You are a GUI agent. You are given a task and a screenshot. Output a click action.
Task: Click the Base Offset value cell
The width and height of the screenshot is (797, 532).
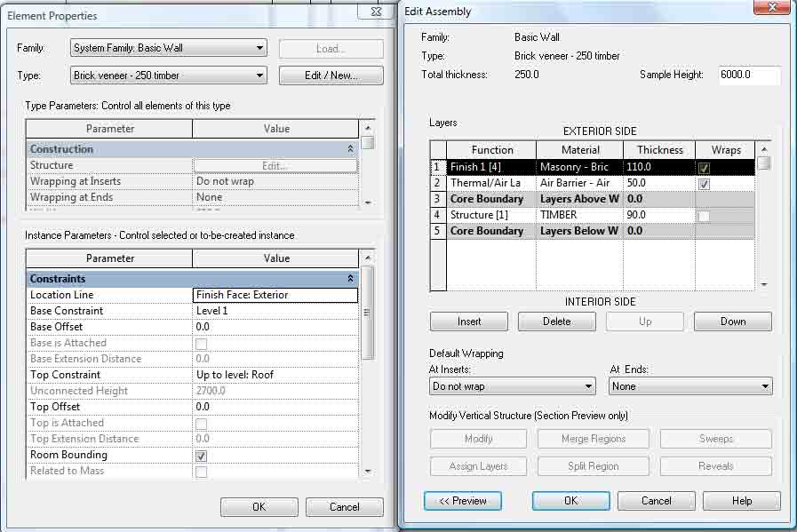pos(275,327)
